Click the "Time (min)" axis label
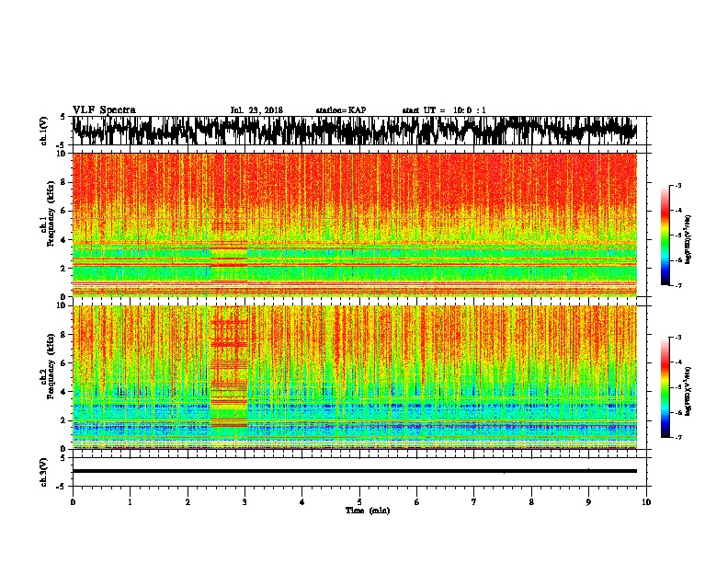728x563 pixels. pyautogui.click(x=368, y=511)
